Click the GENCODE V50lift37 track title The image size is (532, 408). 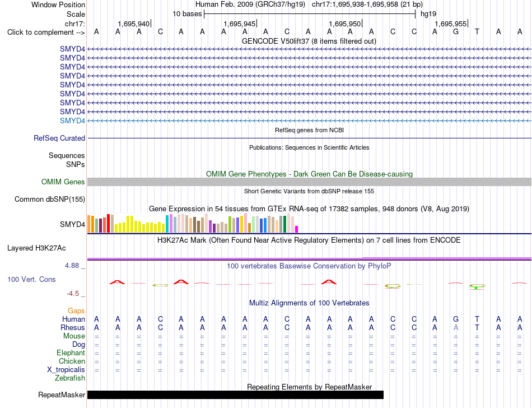click(309, 41)
